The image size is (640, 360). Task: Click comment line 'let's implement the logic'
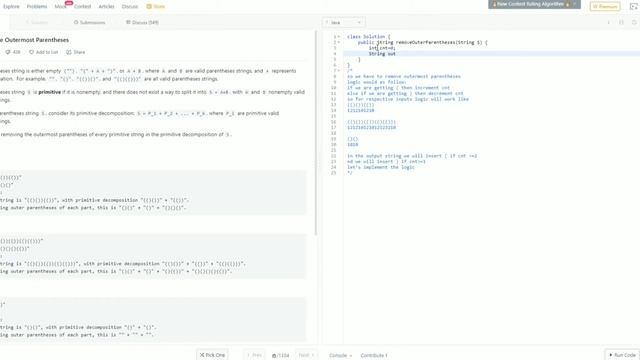[x=380, y=167]
